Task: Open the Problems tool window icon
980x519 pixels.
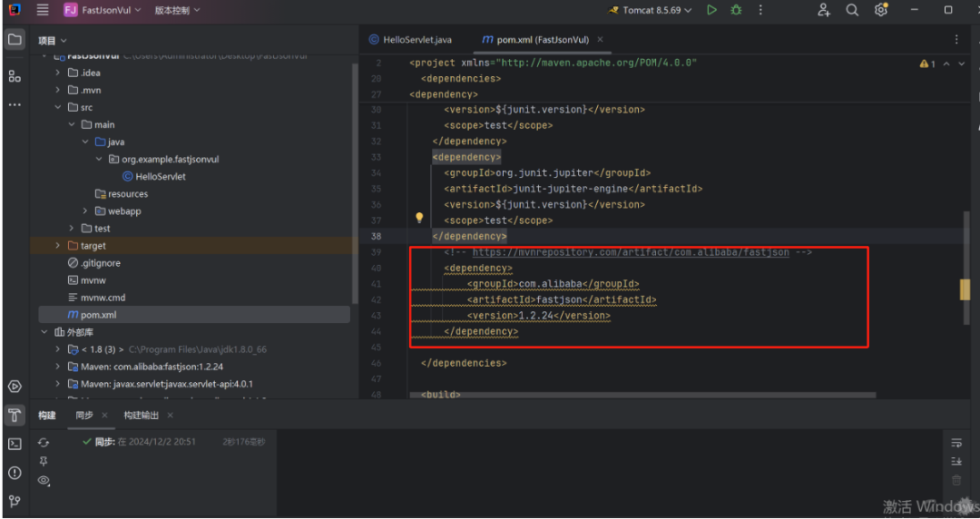Action: [15, 473]
